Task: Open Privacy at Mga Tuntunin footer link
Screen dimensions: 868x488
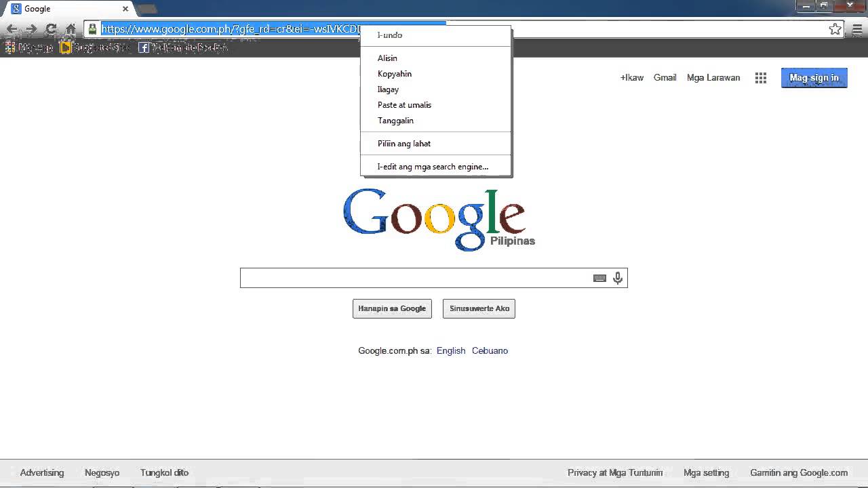Action: coord(615,473)
